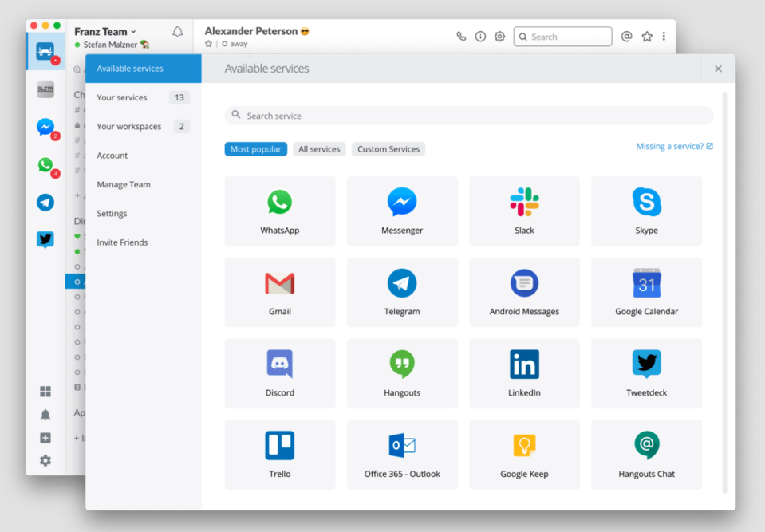Add the WhatsApp service

(279, 211)
